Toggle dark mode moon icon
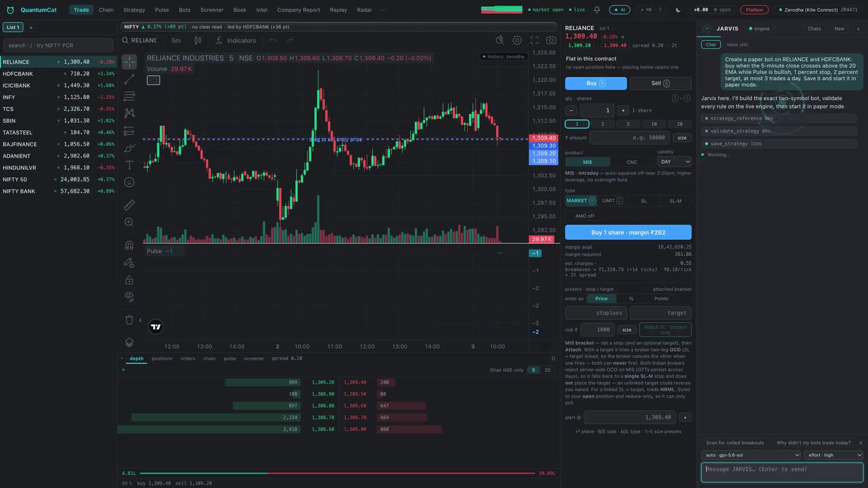Image resolution: width=868 pixels, height=488 pixels. click(678, 10)
